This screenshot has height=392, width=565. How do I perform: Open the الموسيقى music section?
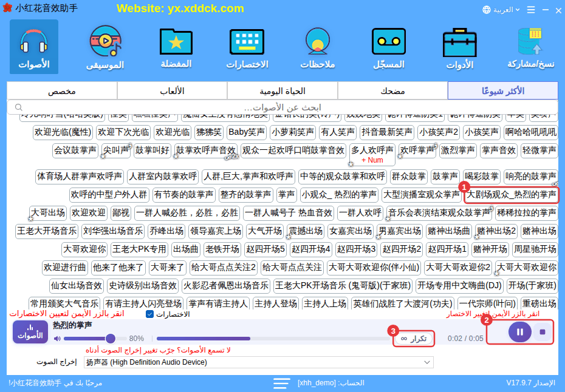105,47
